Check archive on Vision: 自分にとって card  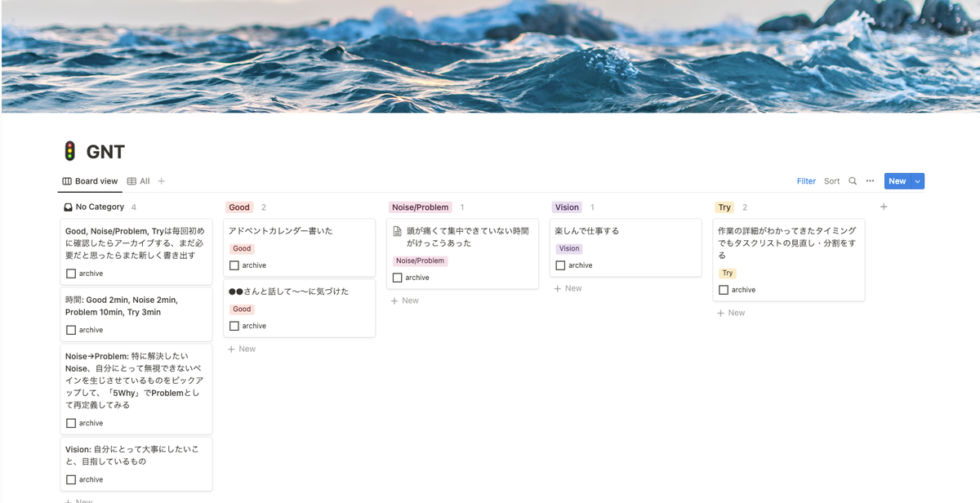[x=71, y=479]
